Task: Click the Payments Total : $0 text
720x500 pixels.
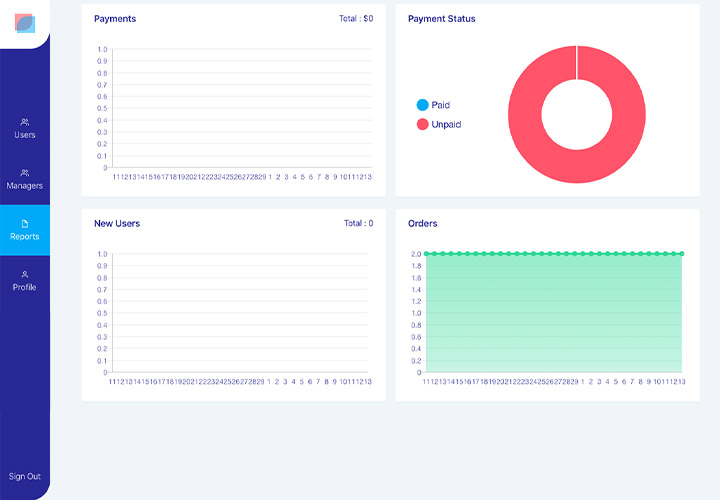Action: pyautogui.click(x=356, y=19)
